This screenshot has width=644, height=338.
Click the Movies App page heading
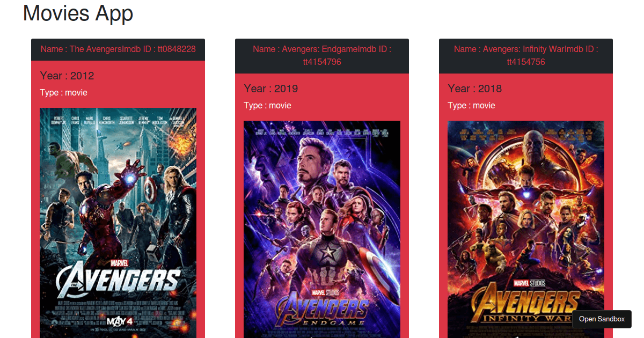78,13
